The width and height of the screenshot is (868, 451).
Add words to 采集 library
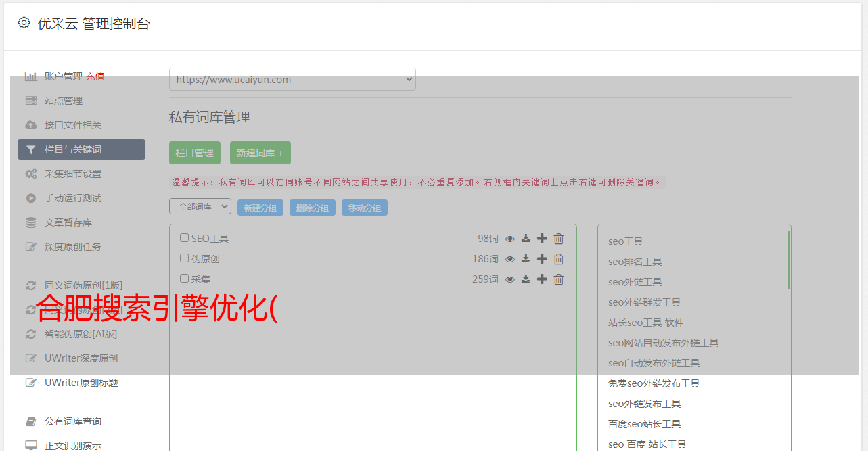click(x=542, y=279)
